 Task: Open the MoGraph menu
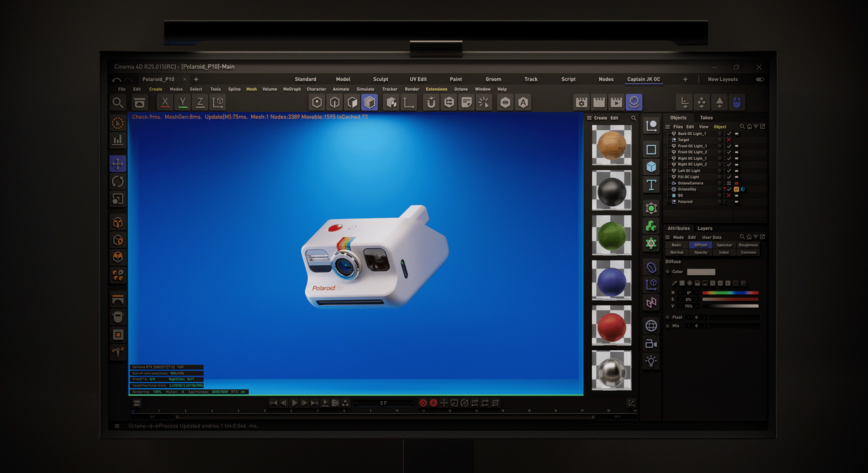pyautogui.click(x=292, y=89)
